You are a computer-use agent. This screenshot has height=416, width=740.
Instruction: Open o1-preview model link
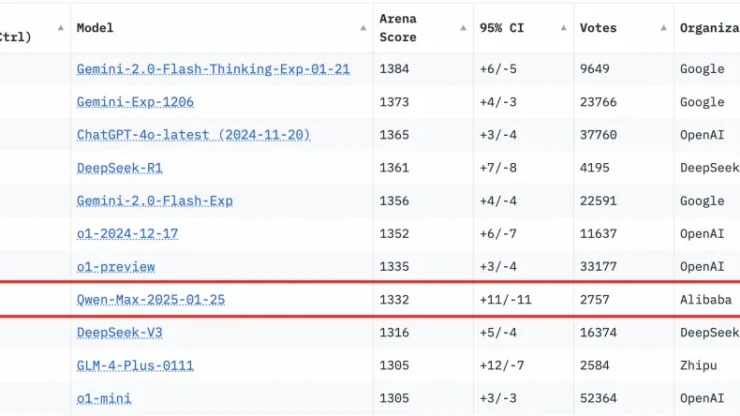point(116,267)
